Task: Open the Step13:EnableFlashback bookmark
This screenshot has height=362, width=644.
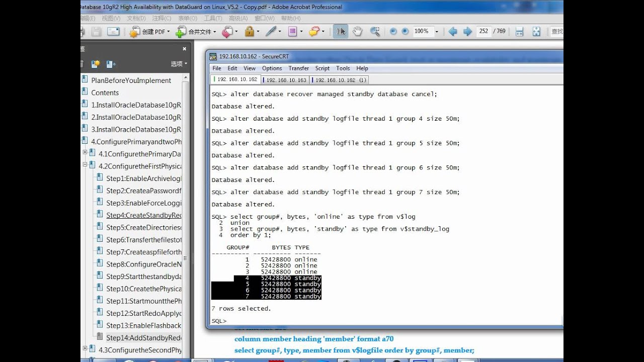Action: (144, 325)
